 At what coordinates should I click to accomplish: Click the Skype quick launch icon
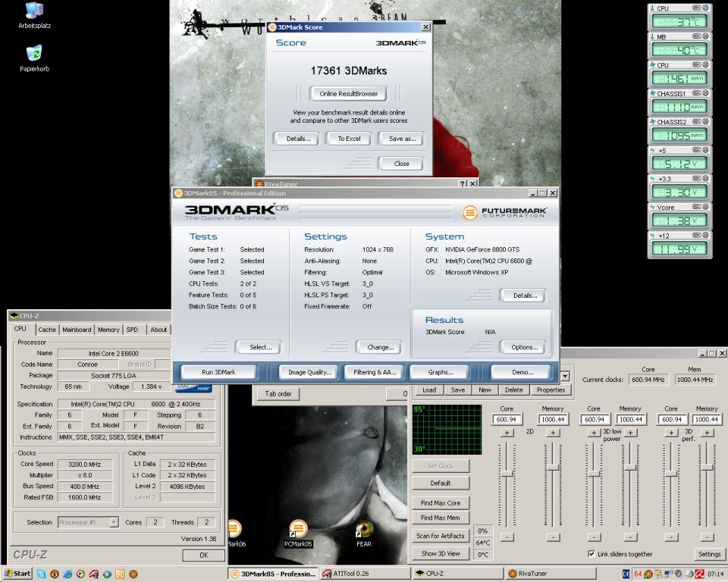click(x=41, y=574)
